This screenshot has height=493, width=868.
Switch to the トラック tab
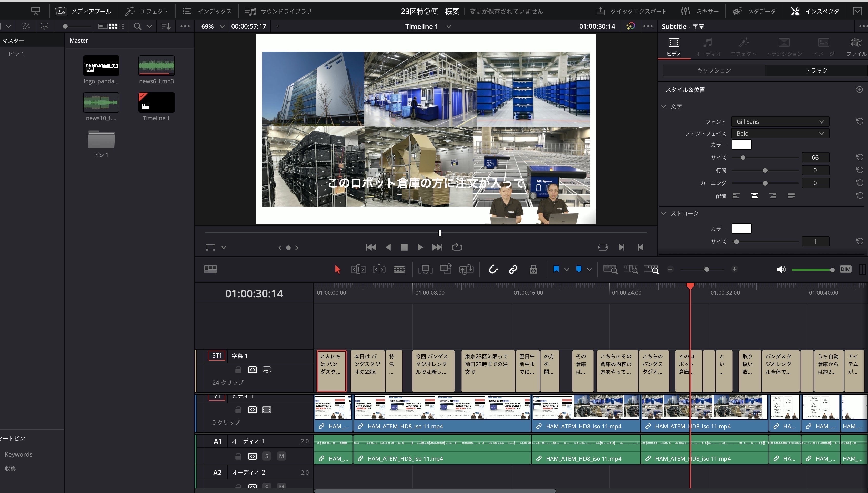click(x=816, y=70)
